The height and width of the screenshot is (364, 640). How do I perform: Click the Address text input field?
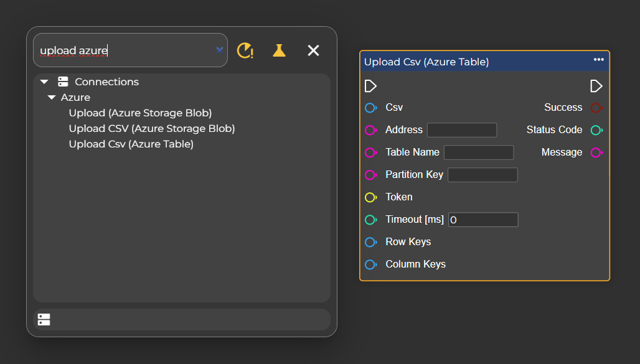[461, 130]
